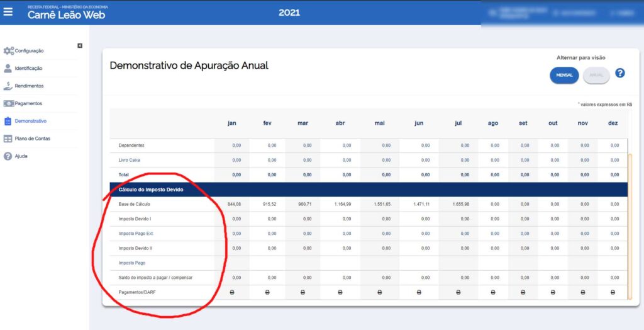This screenshot has height=330, width=644.
Task: Open the blue help question mark icon
Action: coord(619,73)
